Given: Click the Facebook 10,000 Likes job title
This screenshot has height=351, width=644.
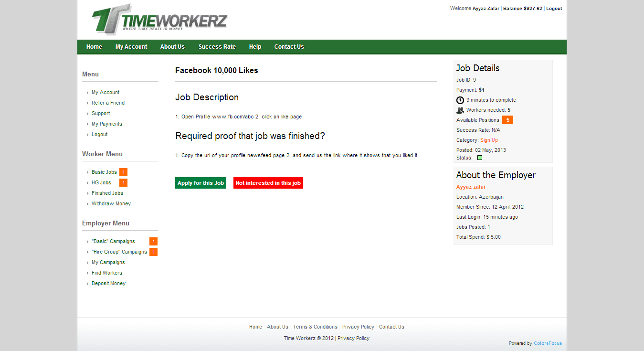Looking at the screenshot, I should 217,71.
